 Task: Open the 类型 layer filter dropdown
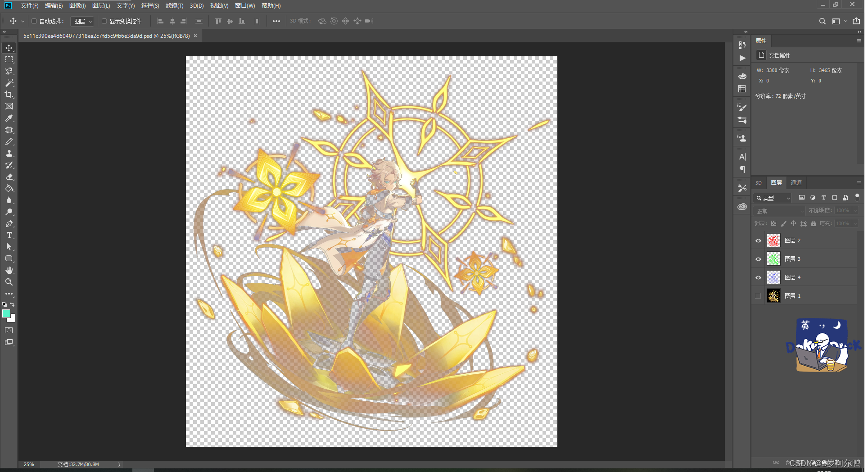(773, 198)
